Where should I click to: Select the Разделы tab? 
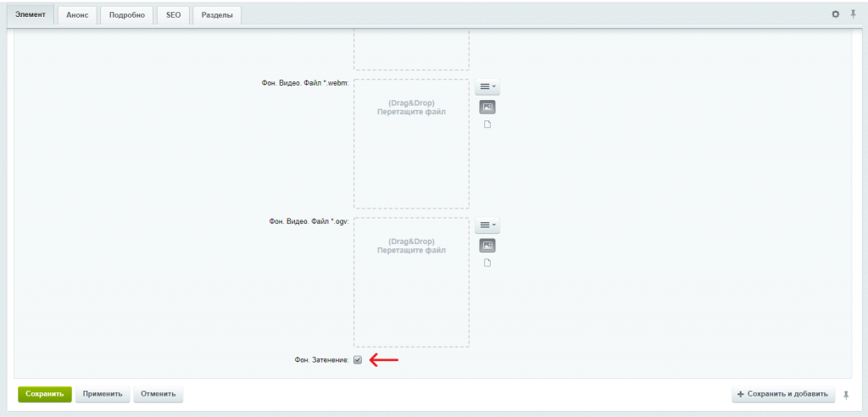[217, 14]
